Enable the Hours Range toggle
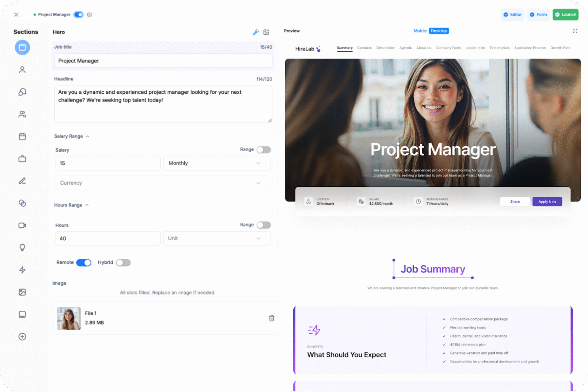The height and width of the screenshot is (392, 588). [264, 225]
